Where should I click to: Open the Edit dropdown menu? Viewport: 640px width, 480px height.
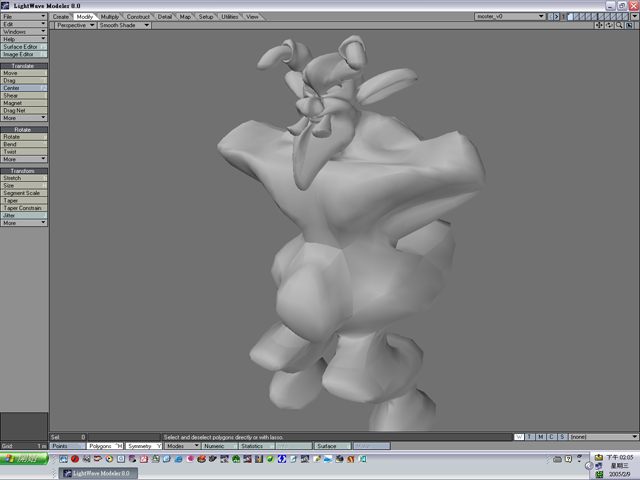tap(24, 24)
